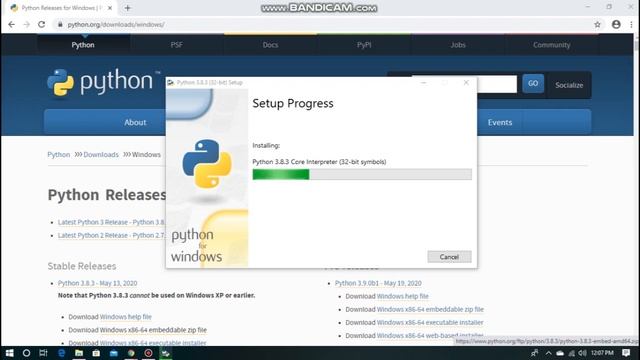Download Windows help file for Python 3.8.3
640x360 pixels.
click(x=126, y=317)
